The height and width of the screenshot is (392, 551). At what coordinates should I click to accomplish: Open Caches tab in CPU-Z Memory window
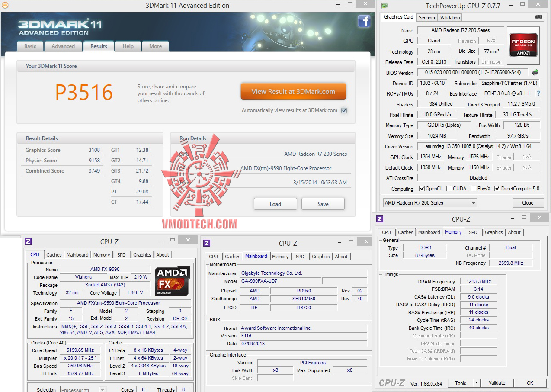(406, 232)
